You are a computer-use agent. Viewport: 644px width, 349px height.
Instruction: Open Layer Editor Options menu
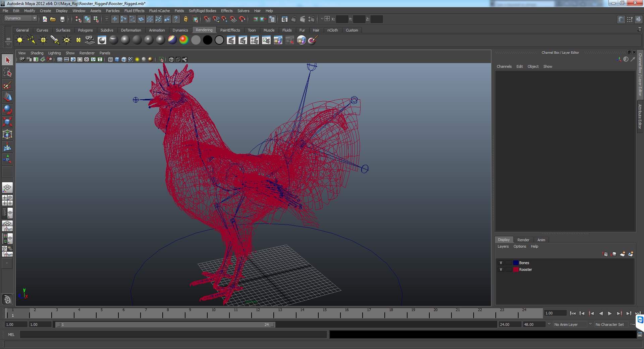pyautogui.click(x=520, y=246)
